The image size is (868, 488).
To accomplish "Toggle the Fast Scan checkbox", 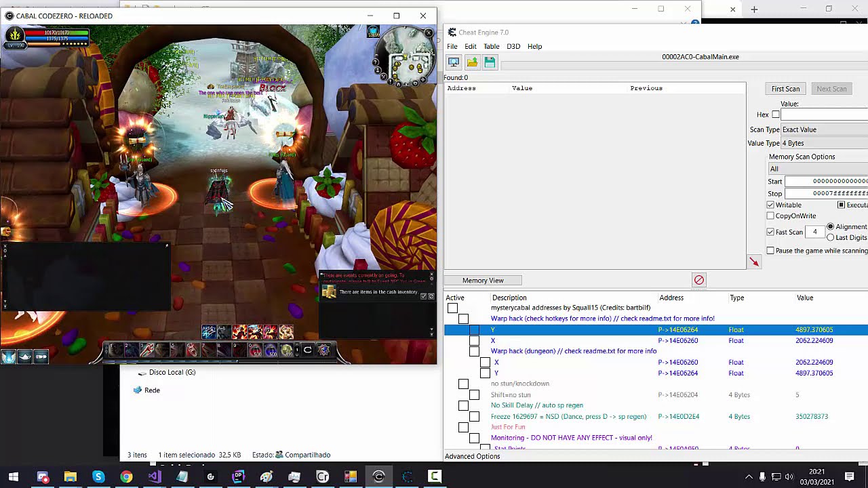I will click(770, 232).
